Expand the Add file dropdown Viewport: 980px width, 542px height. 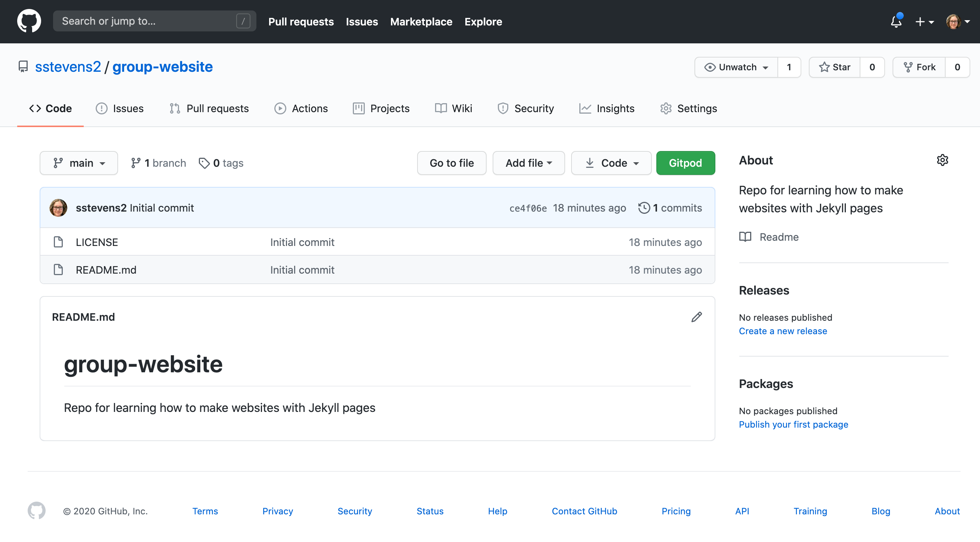click(x=528, y=163)
